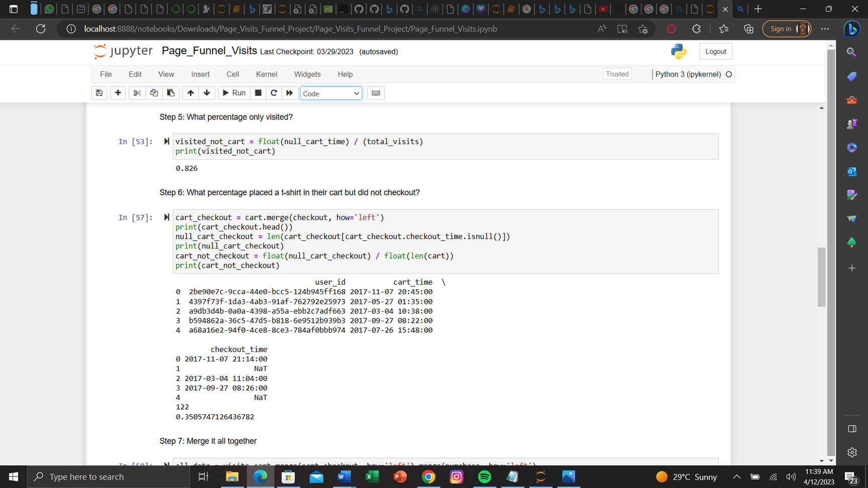Open Collections icon
Image resolution: width=868 pixels, height=488 pixels.
pos(748,29)
